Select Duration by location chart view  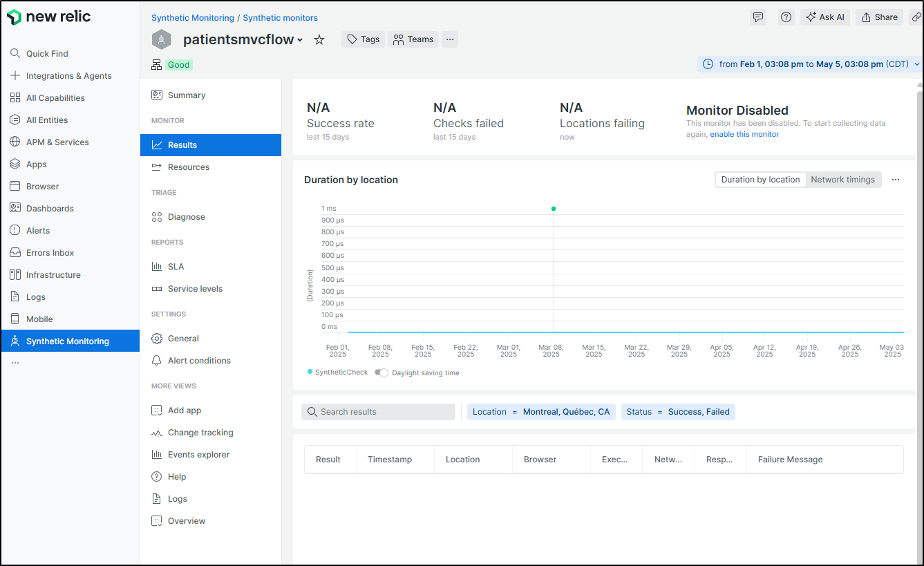tap(760, 179)
